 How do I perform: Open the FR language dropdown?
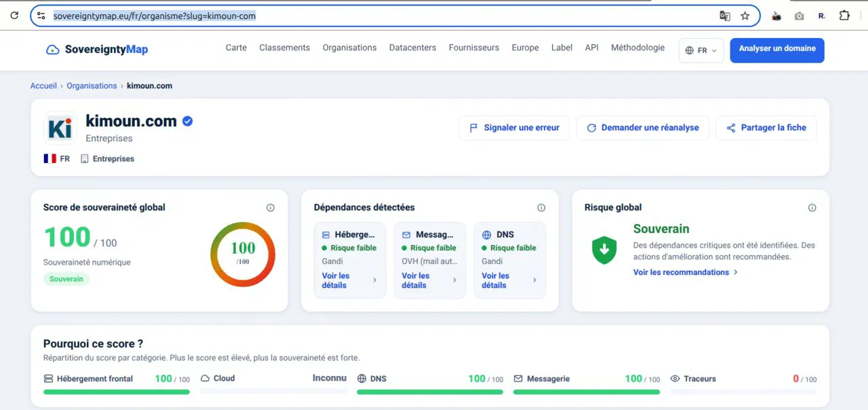(x=701, y=50)
